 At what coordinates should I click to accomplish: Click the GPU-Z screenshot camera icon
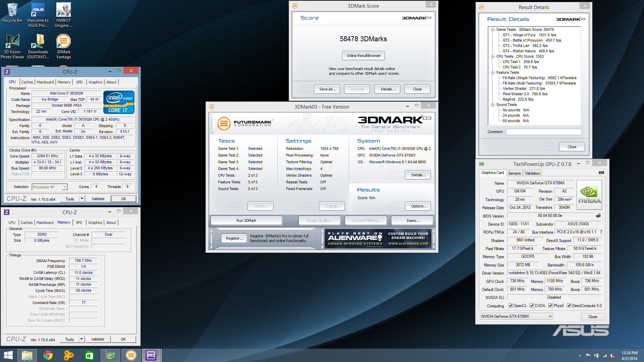pyautogui.click(x=601, y=173)
